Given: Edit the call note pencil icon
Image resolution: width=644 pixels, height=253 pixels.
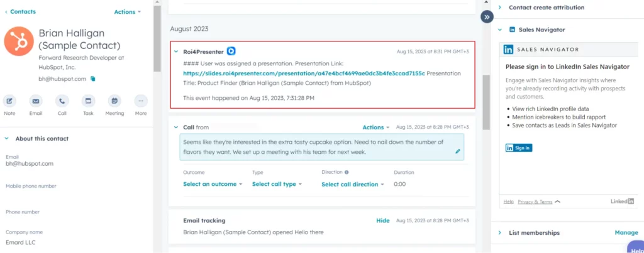Looking at the screenshot, I should pos(458,151).
